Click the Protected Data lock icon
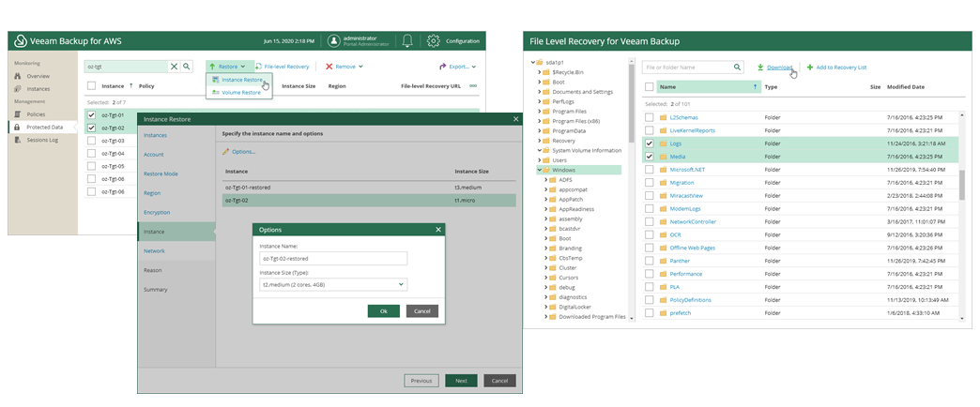 (x=18, y=127)
